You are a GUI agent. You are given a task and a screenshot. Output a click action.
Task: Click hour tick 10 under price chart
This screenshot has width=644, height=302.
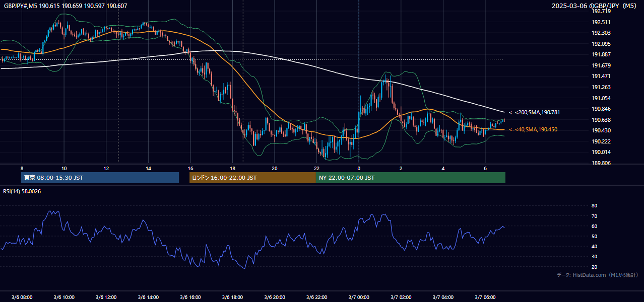coord(64,168)
